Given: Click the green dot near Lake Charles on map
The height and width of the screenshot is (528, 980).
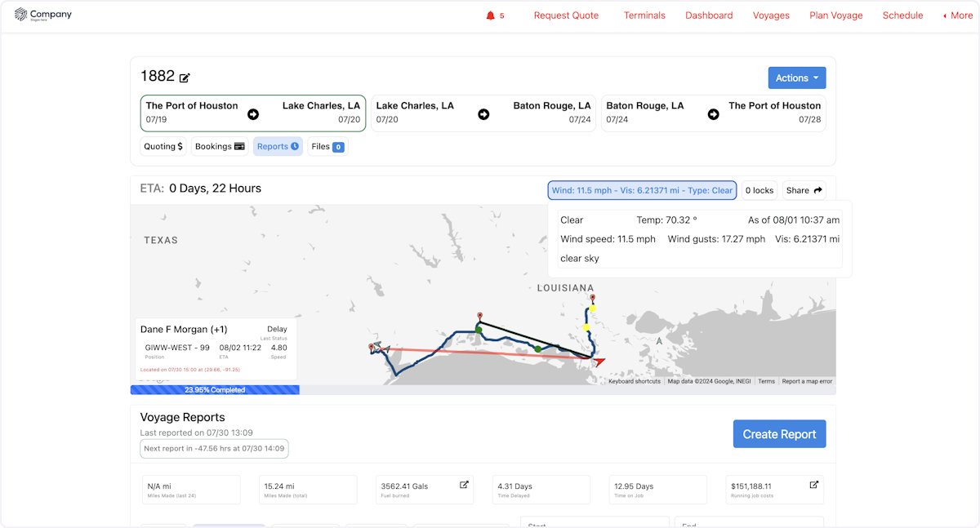Looking at the screenshot, I should [x=479, y=329].
